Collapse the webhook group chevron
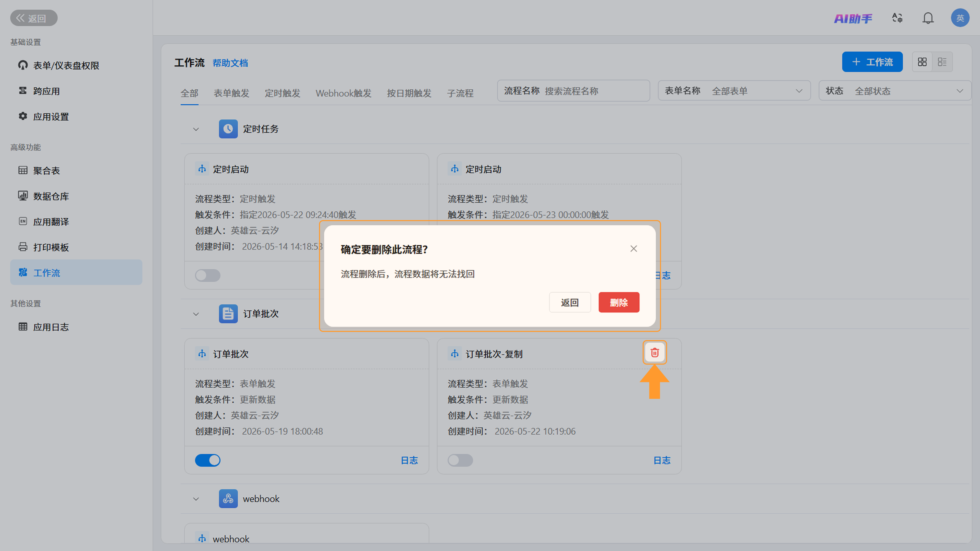 point(196,499)
